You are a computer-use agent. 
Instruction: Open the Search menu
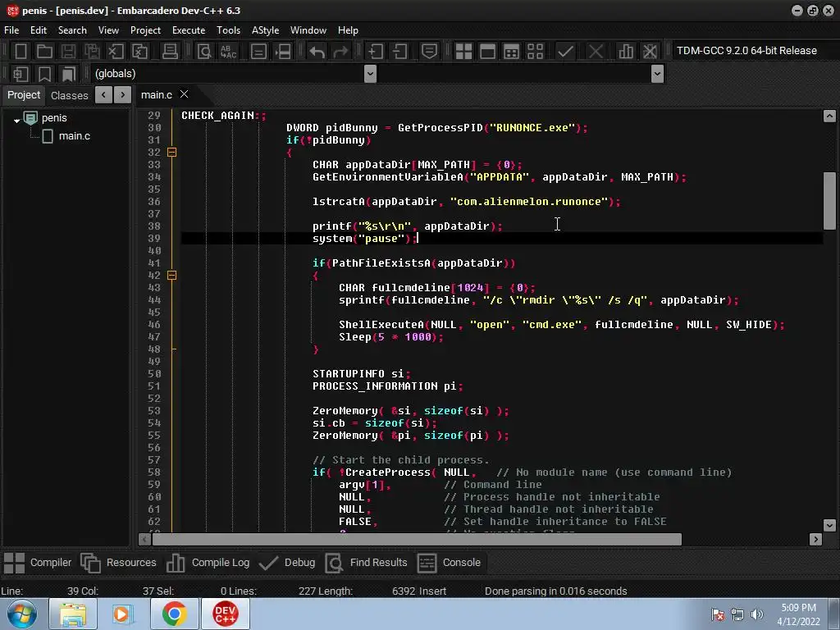pyautogui.click(x=72, y=30)
